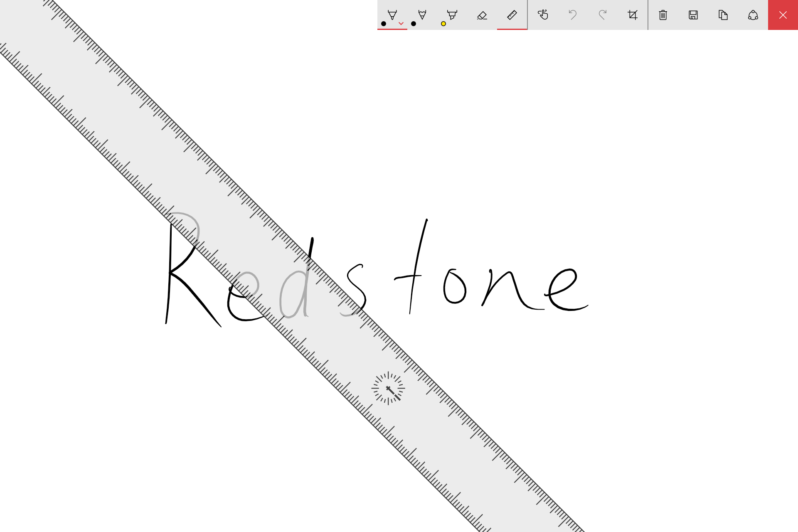Clear all ink with trash icon
Image resolution: width=798 pixels, height=532 pixels.
click(x=663, y=15)
